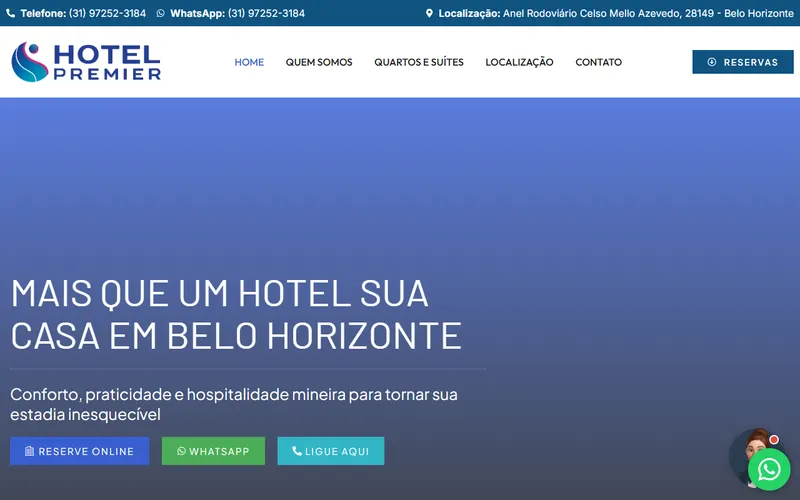Click the Telefone number (31) 97252-3184
Viewport: 800px width, 500px height.
tap(107, 13)
